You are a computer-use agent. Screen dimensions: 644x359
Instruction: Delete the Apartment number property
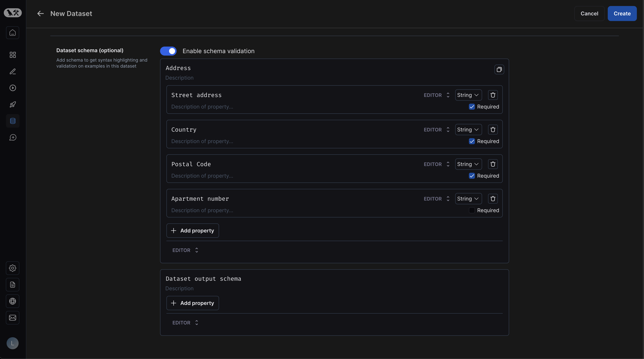point(493,199)
